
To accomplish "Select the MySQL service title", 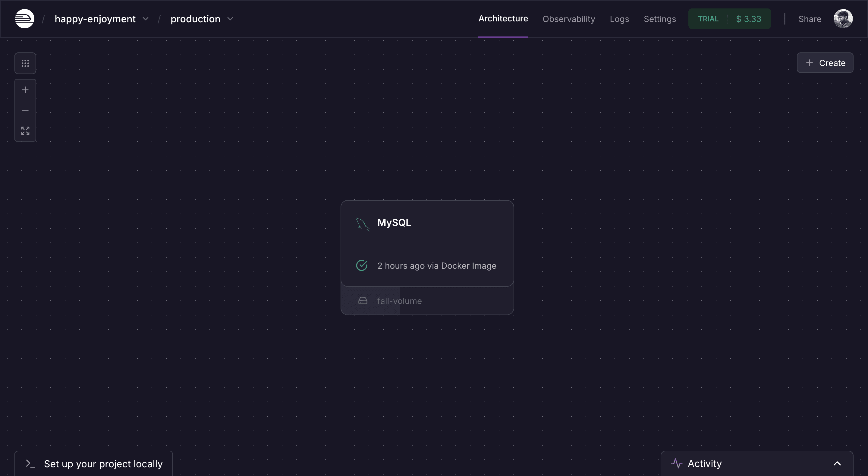I will [394, 223].
